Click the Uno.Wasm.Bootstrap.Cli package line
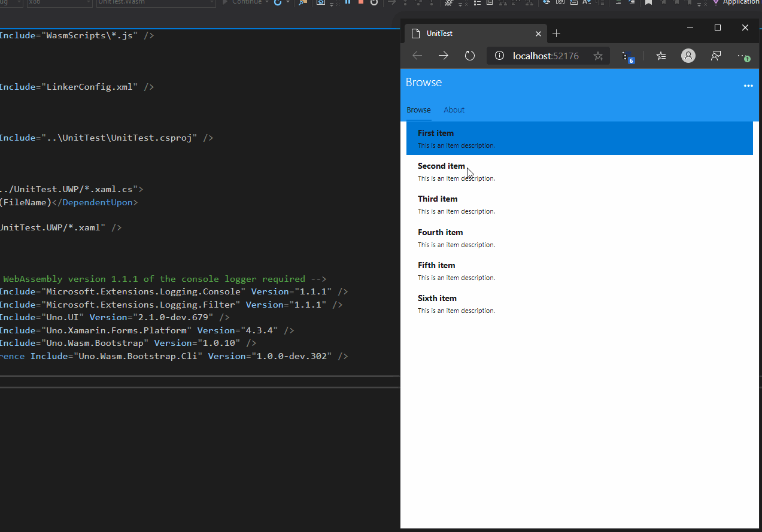 pos(174,356)
